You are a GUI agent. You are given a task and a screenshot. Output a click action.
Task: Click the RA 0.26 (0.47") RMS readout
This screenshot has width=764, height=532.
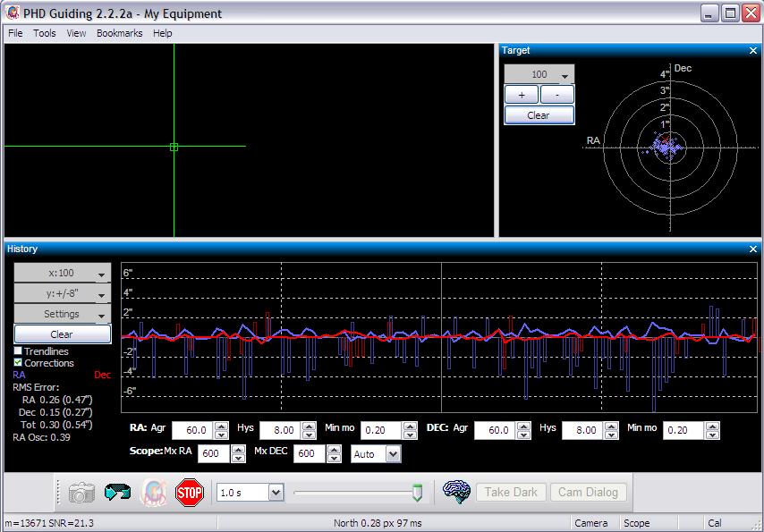(x=57, y=400)
